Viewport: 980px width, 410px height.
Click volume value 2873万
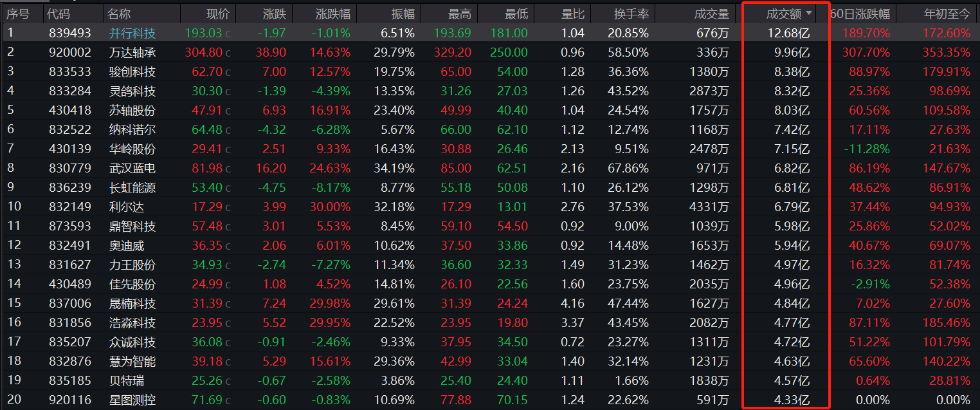pos(709,91)
